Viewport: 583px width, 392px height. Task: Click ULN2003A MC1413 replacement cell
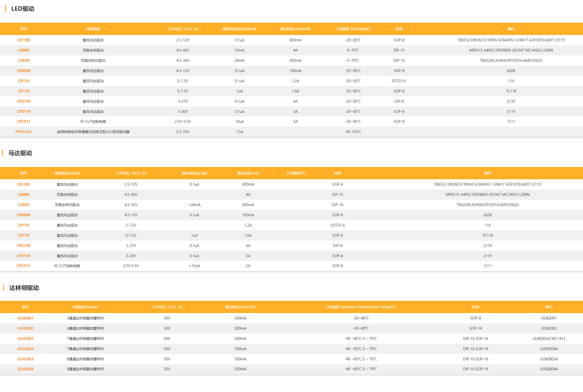coord(549,339)
